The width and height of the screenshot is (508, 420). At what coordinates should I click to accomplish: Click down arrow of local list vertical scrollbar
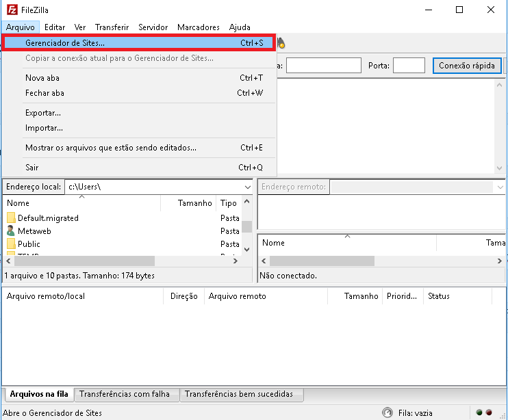pos(247,250)
